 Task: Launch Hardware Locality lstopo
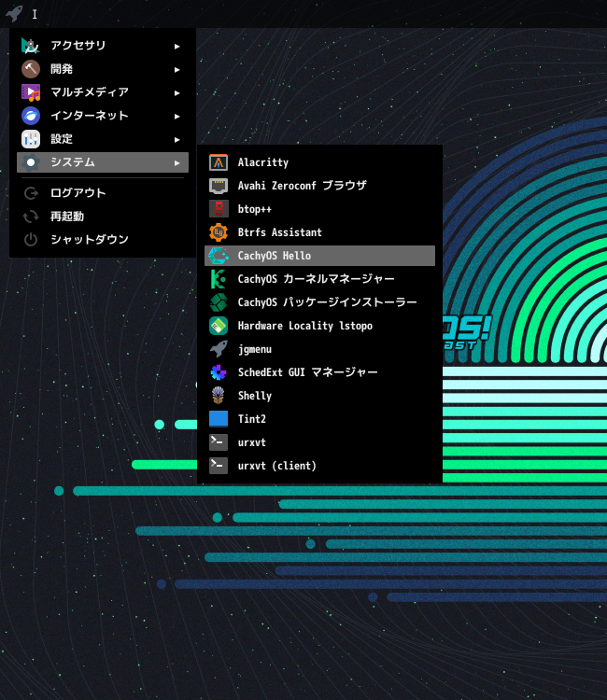click(x=319, y=326)
